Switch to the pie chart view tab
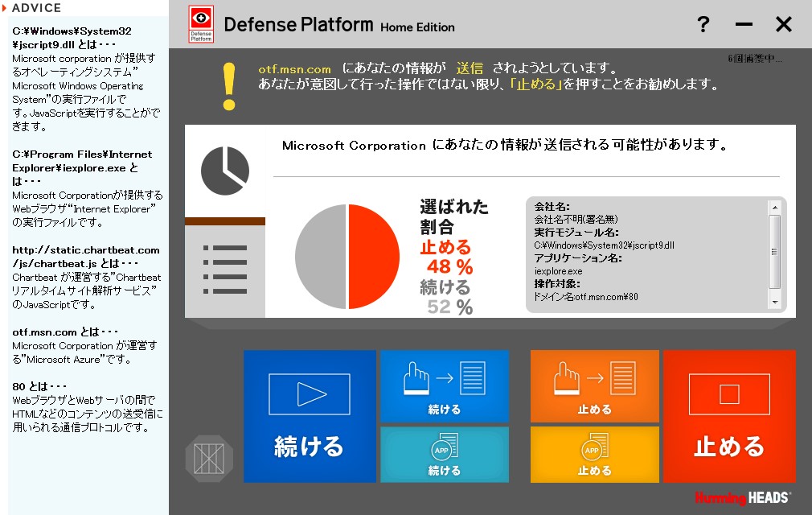 (225, 171)
